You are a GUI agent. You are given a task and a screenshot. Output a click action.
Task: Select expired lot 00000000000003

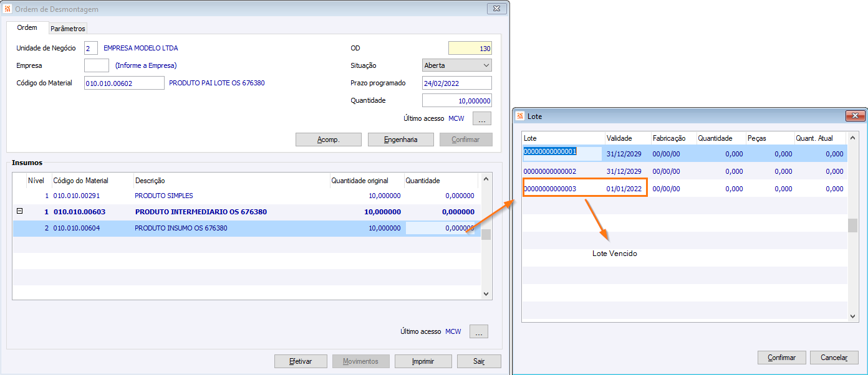tap(685, 188)
